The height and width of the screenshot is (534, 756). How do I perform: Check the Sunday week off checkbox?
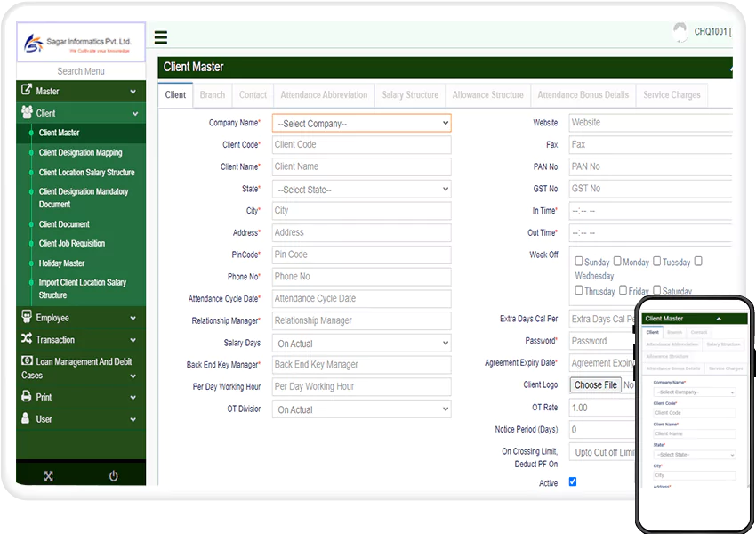tap(579, 262)
